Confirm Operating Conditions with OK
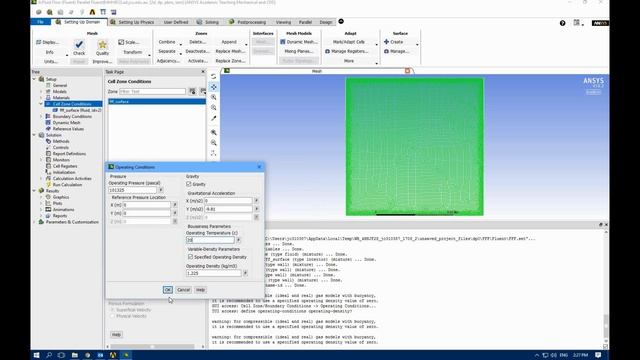640x360 pixels. point(167,290)
